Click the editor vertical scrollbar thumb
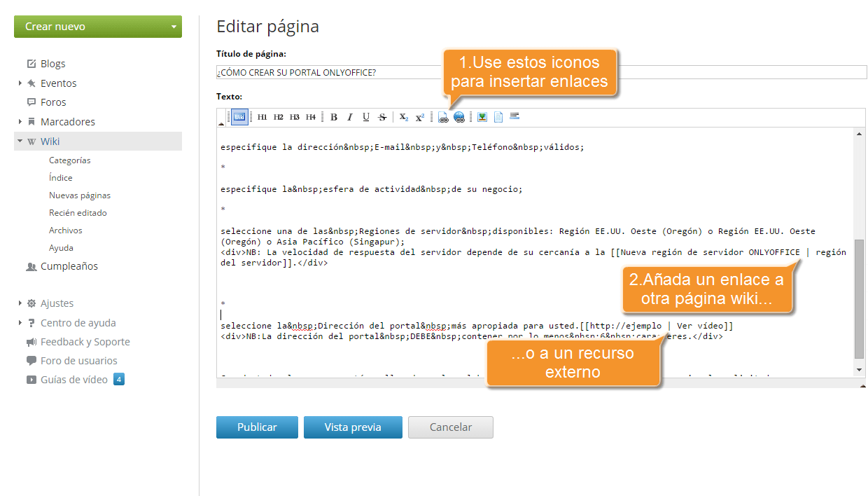The height and width of the screenshot is (496, 868). click(860, 298)
